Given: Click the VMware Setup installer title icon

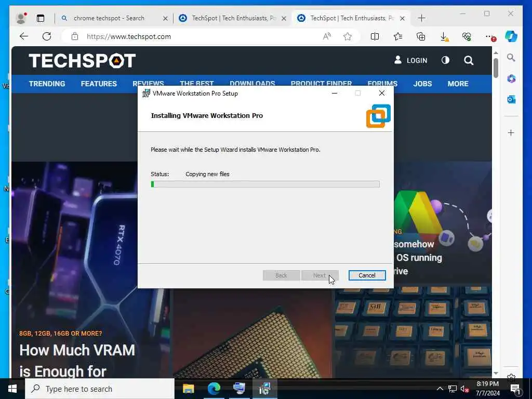Looking at the screenshot, I should click(x=146, y=93).
